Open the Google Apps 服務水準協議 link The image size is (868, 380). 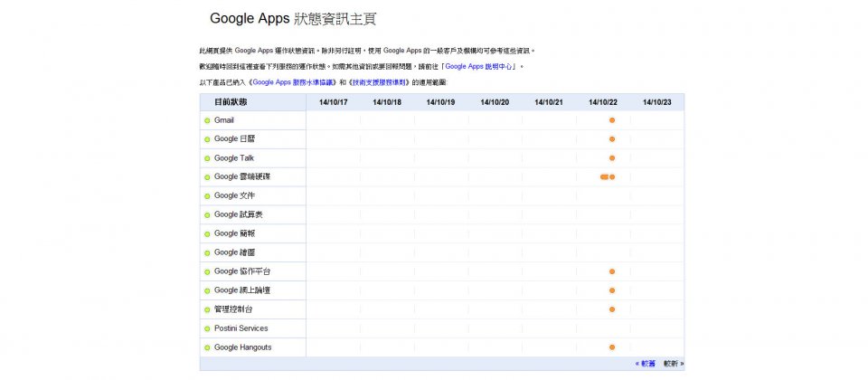pyautogui.click(x=294, y=82)
